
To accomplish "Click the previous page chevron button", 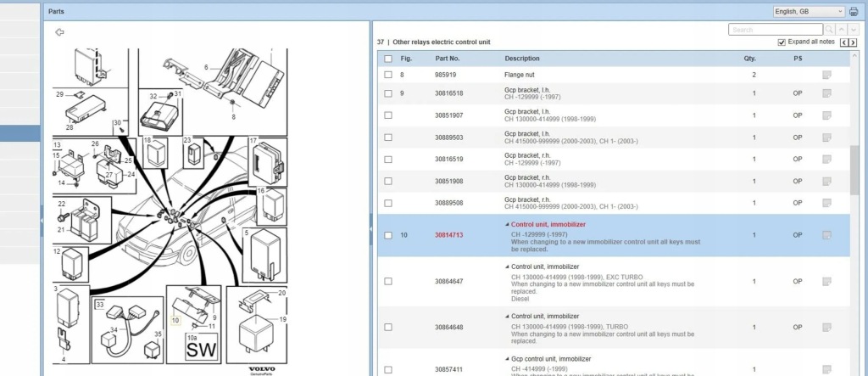I will click(x=844, y=42).
